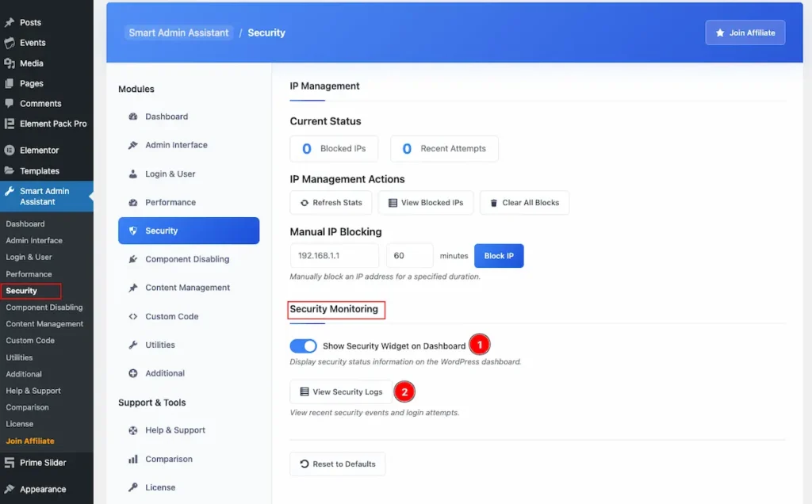Click the Events icon in WordPress sidebar
Screen dimensions: 812x504
tap(10, 43)
